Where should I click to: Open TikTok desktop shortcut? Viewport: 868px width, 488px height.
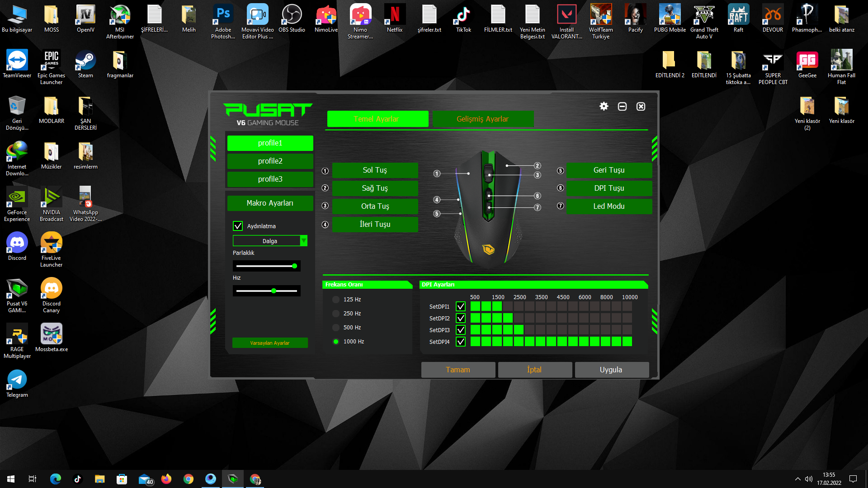click(463, 19)
